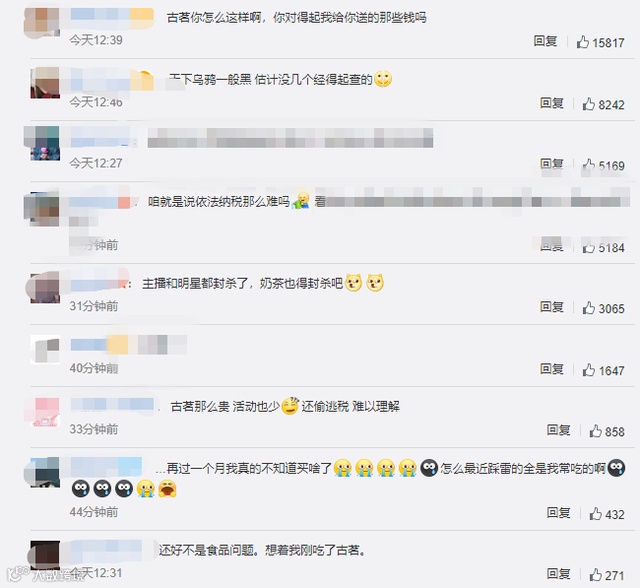Reply to the comment posted 今天12:39

pyautogui.click(x=545, y=41)
